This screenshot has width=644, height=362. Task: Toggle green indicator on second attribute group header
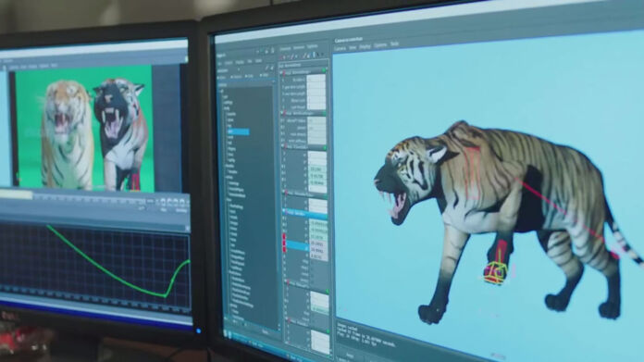[x=325, y=113]
